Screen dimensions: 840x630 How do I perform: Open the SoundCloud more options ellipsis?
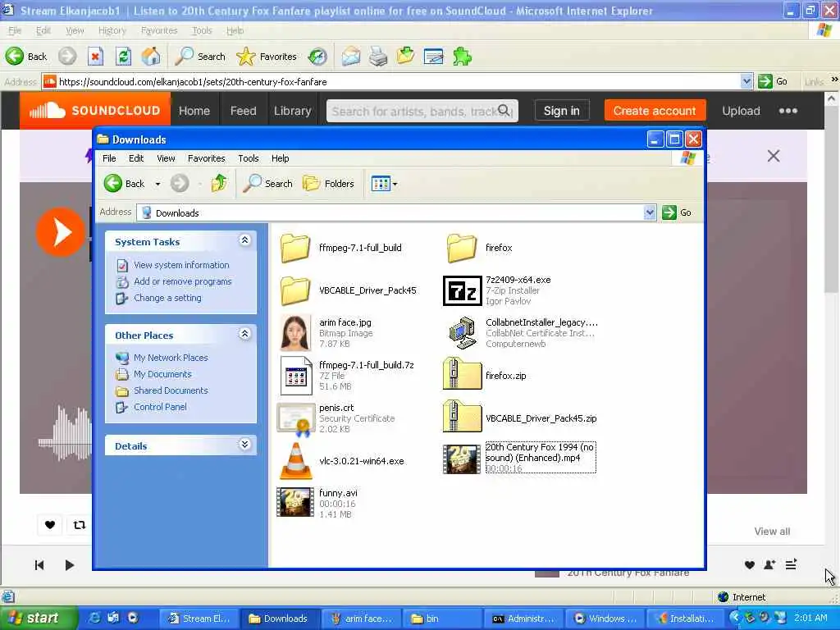coord(788,111)
